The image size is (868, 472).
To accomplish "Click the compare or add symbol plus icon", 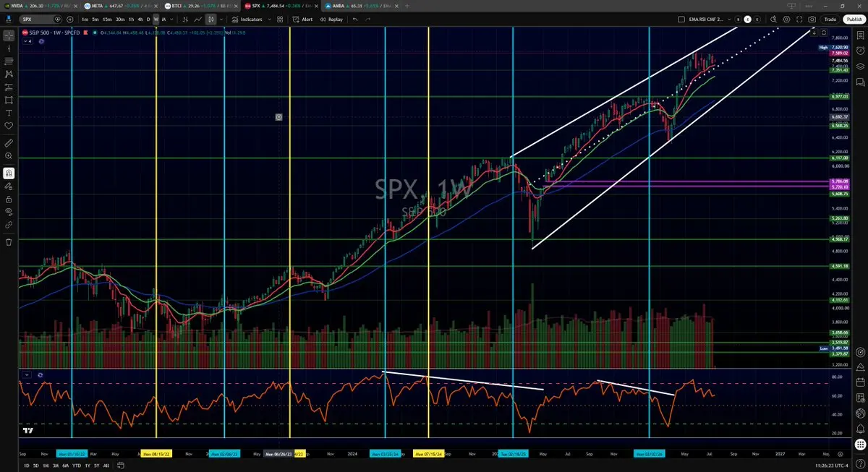I will (x=70, y=19).
